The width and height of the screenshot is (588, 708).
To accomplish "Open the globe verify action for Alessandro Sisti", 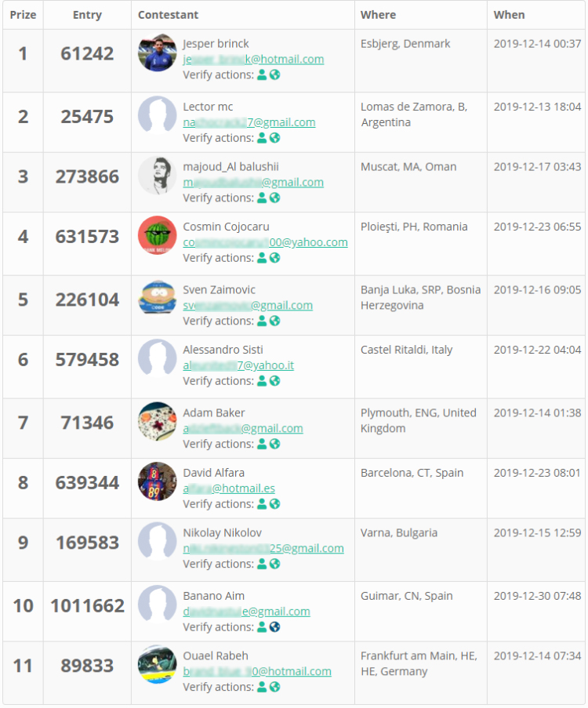I will pos(274,381).
